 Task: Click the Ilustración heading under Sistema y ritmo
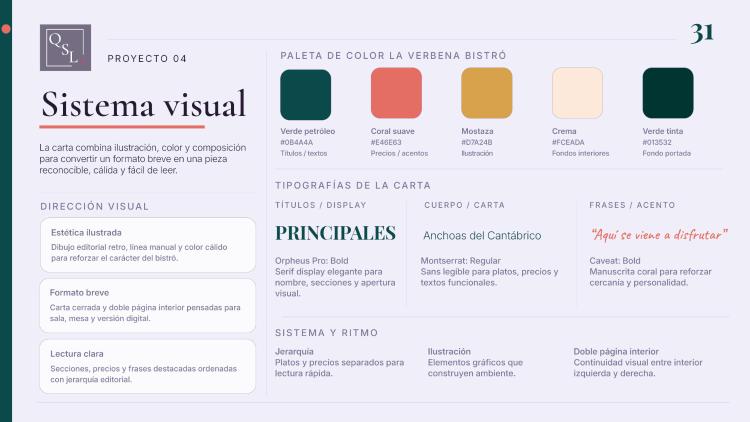pyautogui.click(x=449, y=351)
